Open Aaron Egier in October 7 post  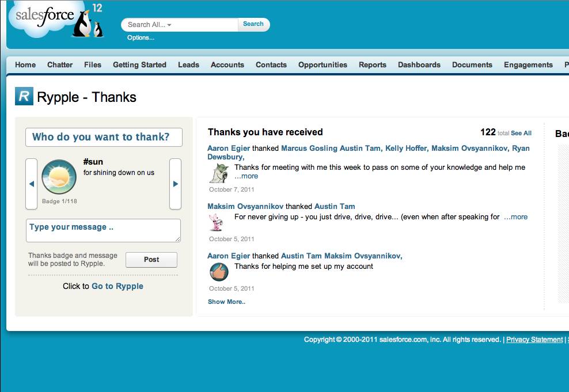pos(229,149)
